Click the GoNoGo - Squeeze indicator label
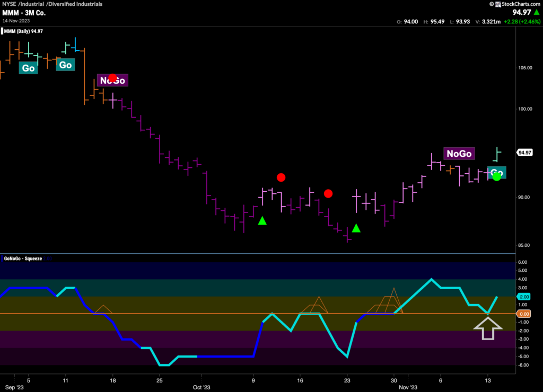 [x=23, y=259]
